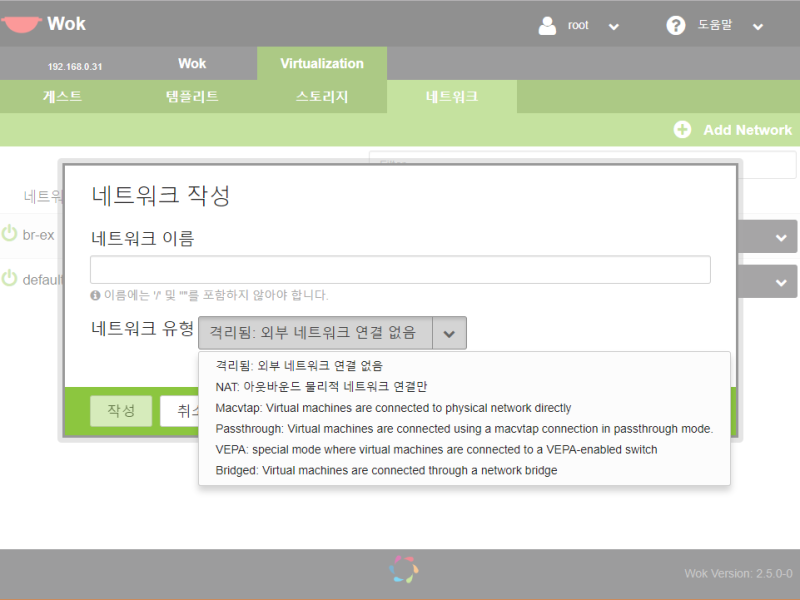Focus the 네트워크 이름 input field

pyautogui.click(x=400, y=269)
